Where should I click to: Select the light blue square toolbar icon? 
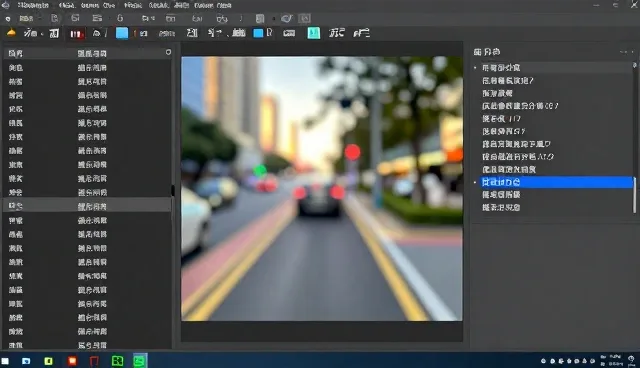coord(122,33)
